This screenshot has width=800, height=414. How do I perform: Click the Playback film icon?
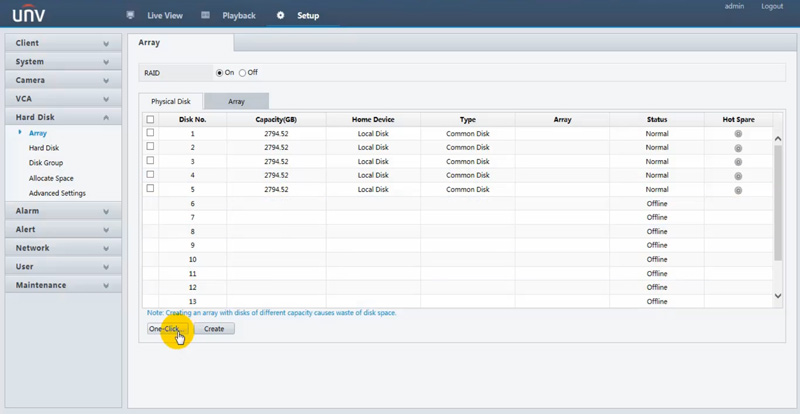tap(205, 15)
